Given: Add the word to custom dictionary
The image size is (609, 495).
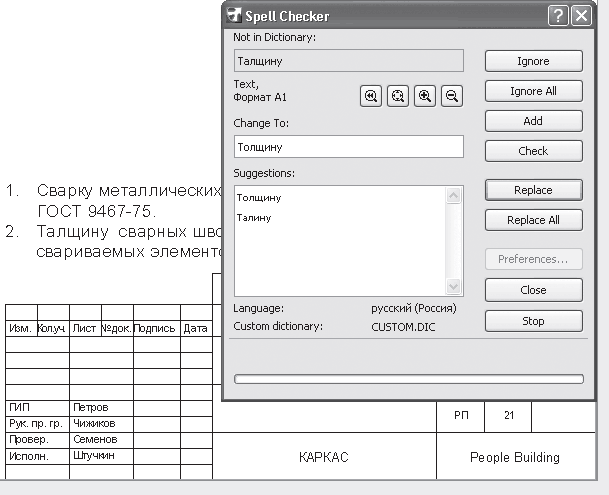Looking at the screenshot, I should (x=533, y=121).
